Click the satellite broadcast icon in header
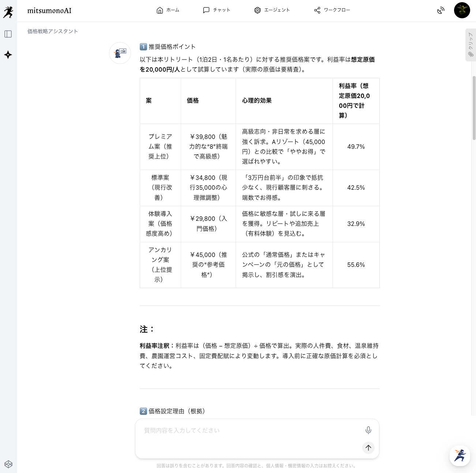Viewport: 476px width, 473px height. click(441, 10)
